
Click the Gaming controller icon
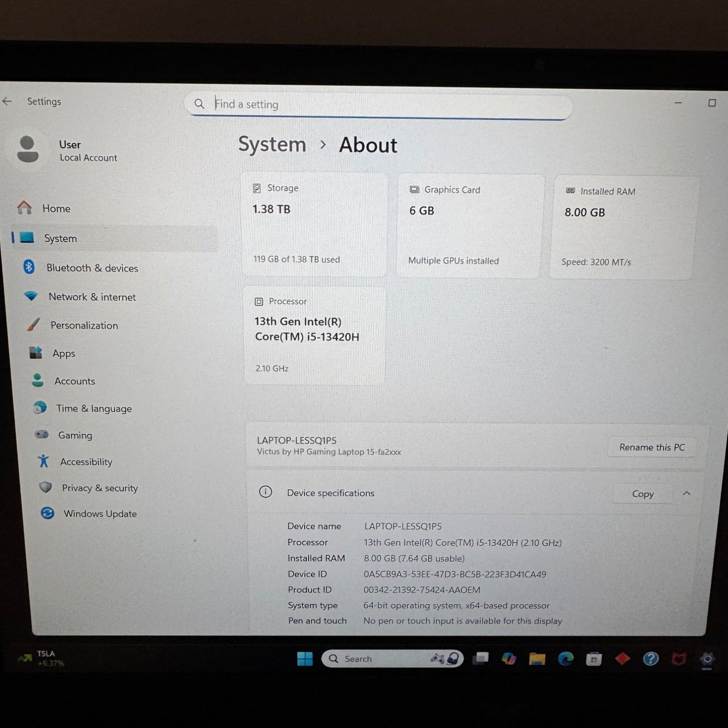(42, 434)
